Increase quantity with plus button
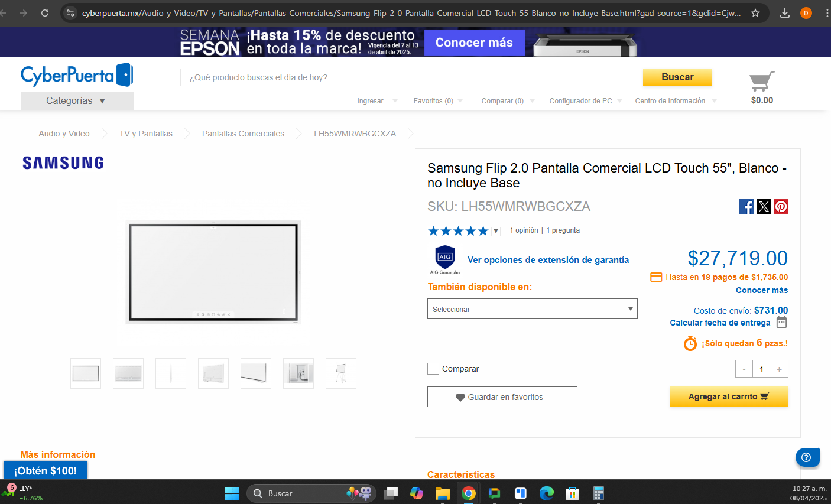Screen dimensions: 831x504 [779, 369]
